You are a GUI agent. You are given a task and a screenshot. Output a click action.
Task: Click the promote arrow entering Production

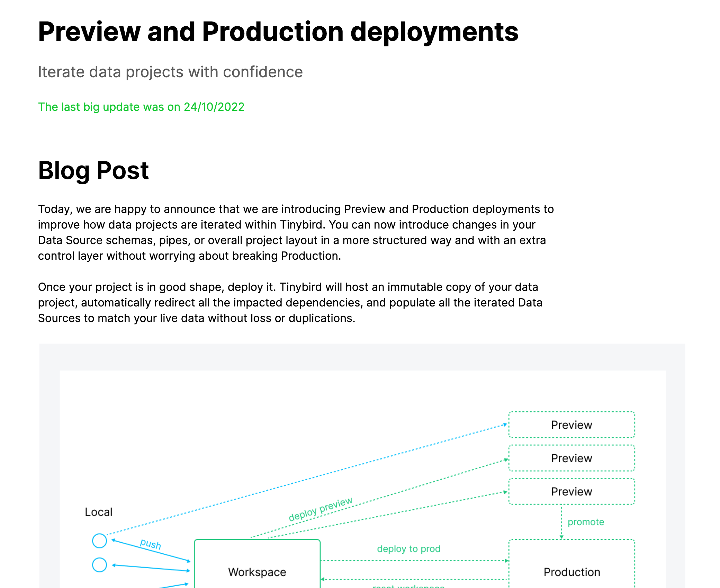click(561, 536)
